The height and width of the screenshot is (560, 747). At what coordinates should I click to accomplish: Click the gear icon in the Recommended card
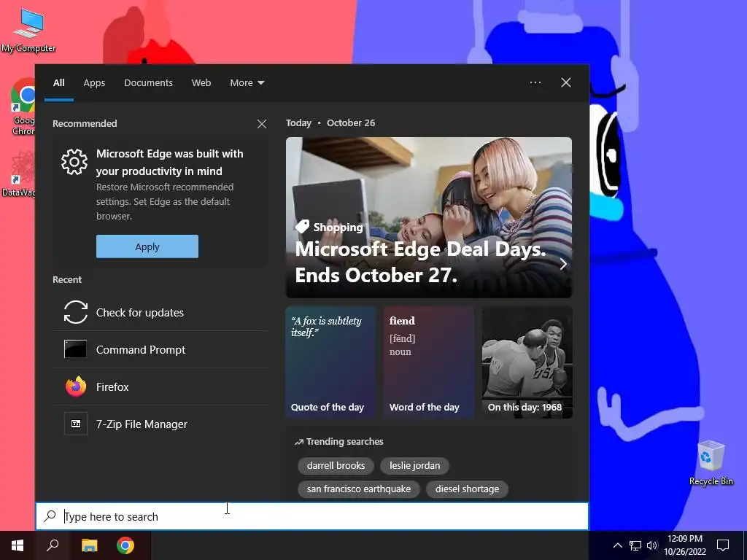(x=74, y=162)
